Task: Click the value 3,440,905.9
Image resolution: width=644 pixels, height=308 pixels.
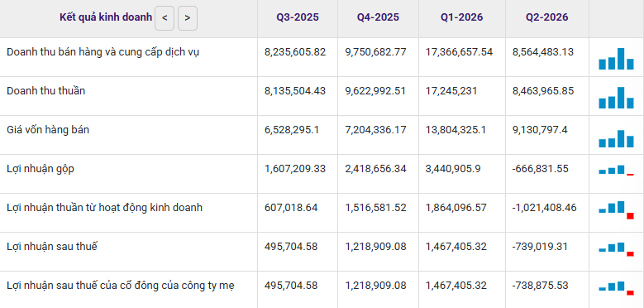Action: pos(452,169)
